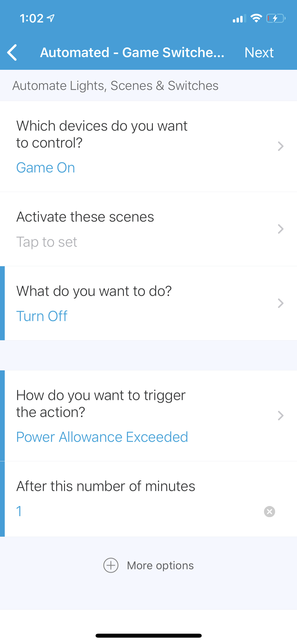
Task: Edit the number of minutes field
Action: click(x=132, y=511)
